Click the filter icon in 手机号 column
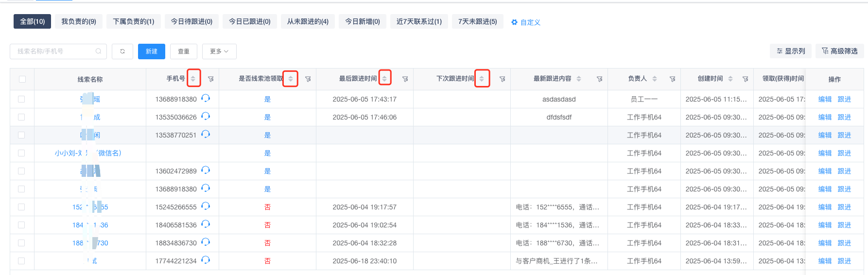This screenshot has width=868, height=275. point(211,79)
